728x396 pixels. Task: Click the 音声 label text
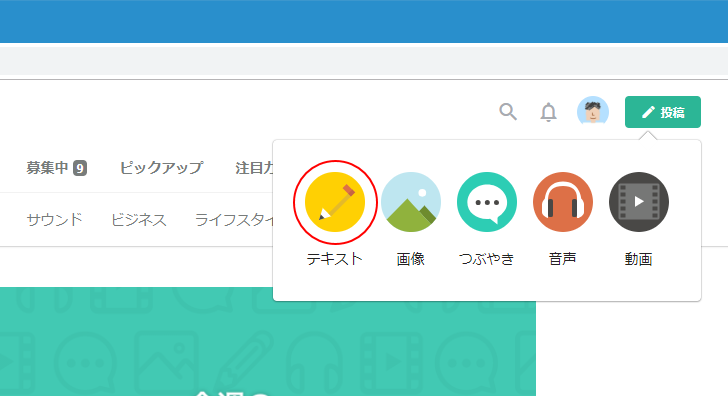pos(563,259)
